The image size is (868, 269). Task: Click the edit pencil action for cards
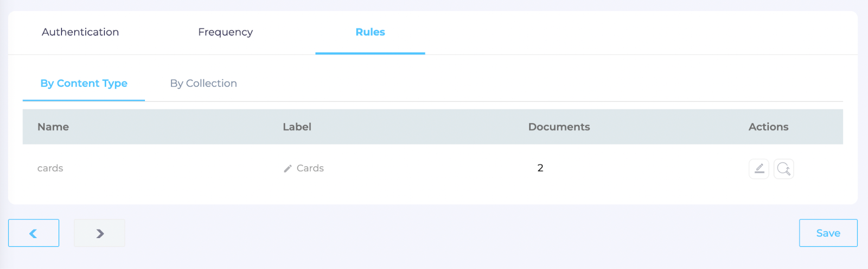coord(759,168)
